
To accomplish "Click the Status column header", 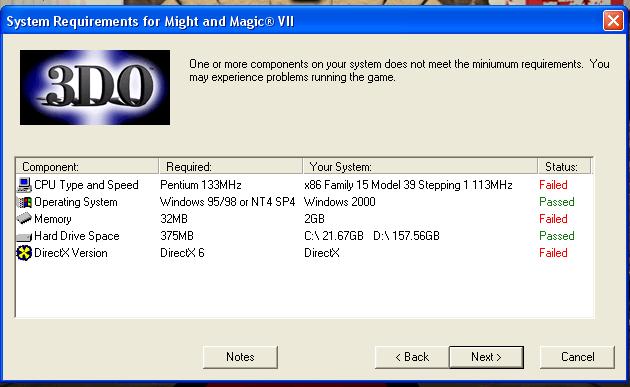I will tap(564, 166).
